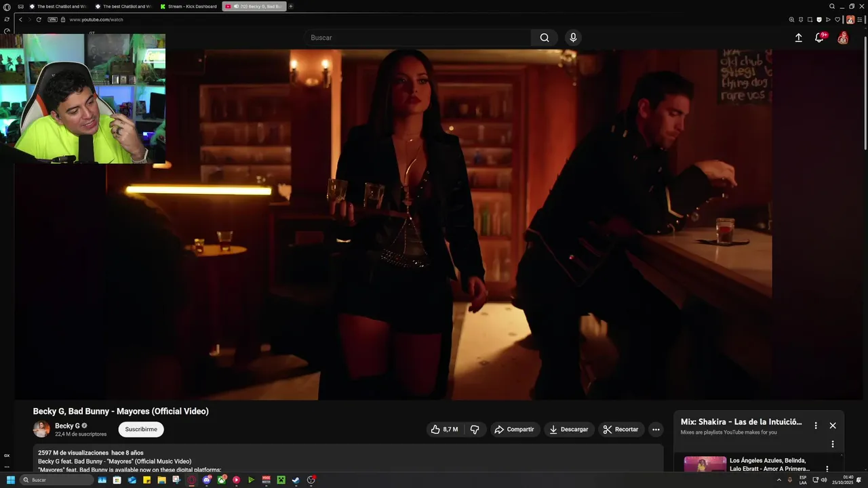Click the pin icon in address bar
The height and width of the screenshot is (488, 868).
801,20
